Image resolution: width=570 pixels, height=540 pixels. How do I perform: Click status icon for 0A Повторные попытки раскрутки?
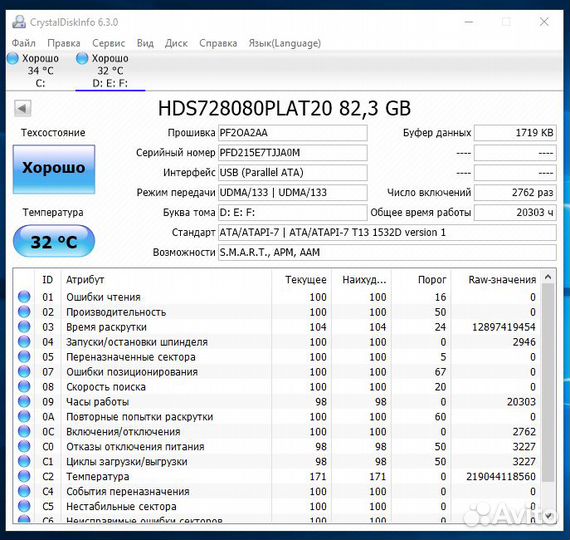click(24, 416)
